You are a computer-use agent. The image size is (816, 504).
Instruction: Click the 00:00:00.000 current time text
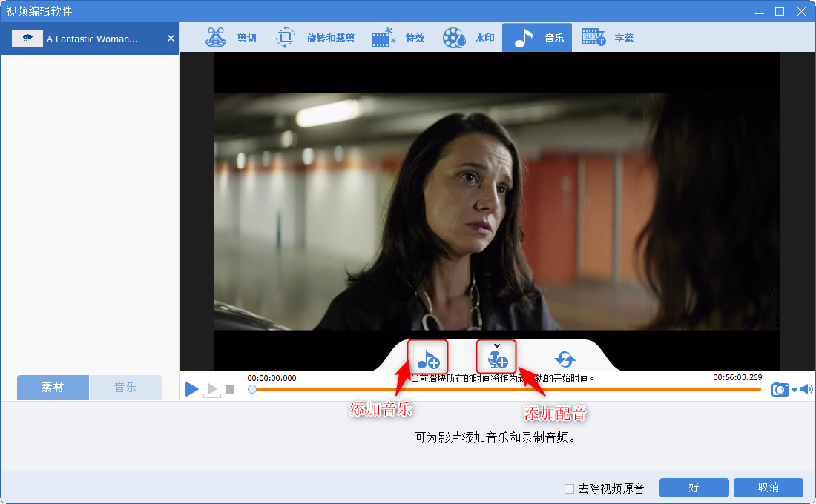pos(272,378)
